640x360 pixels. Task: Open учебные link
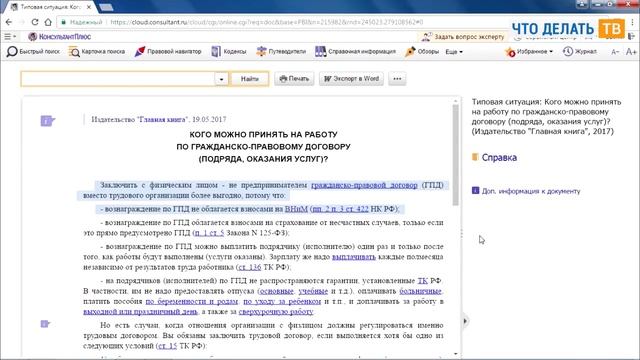click(313, 291)
